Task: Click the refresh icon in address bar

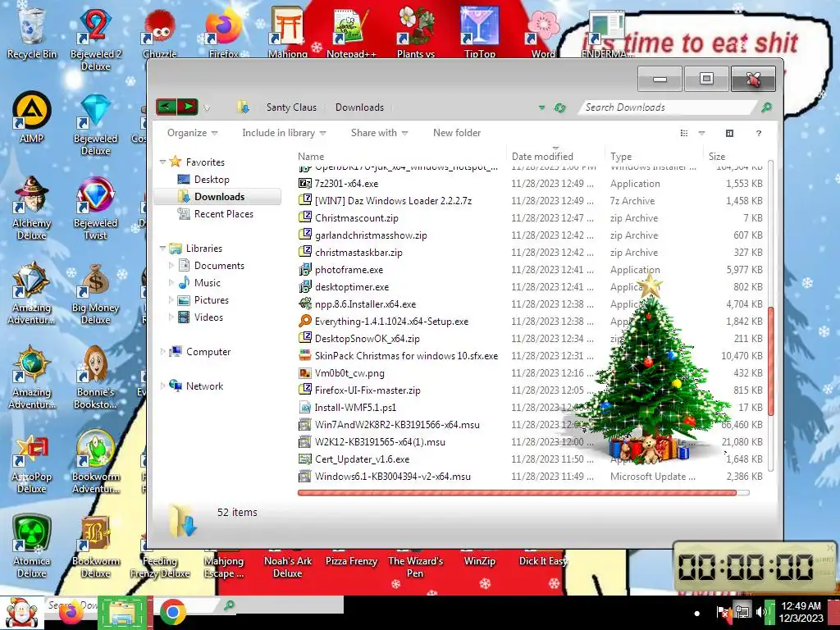Action: [559, 107]
